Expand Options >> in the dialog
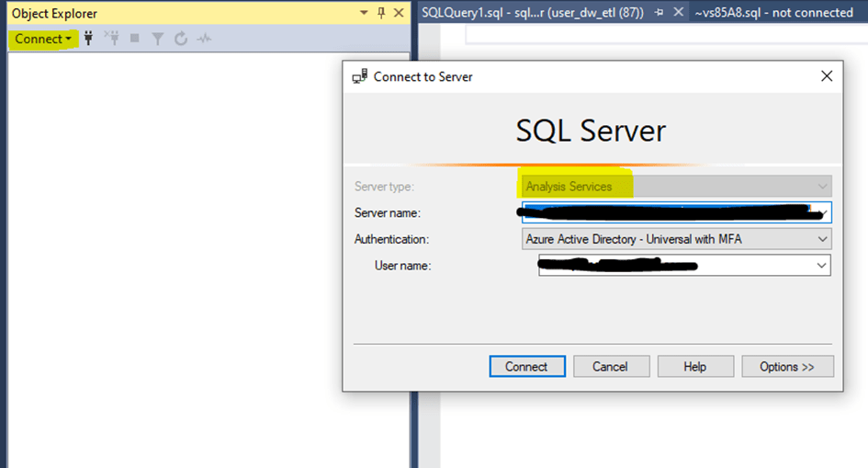The height and width of the screenshot is (468, 868). click(787, 367)
